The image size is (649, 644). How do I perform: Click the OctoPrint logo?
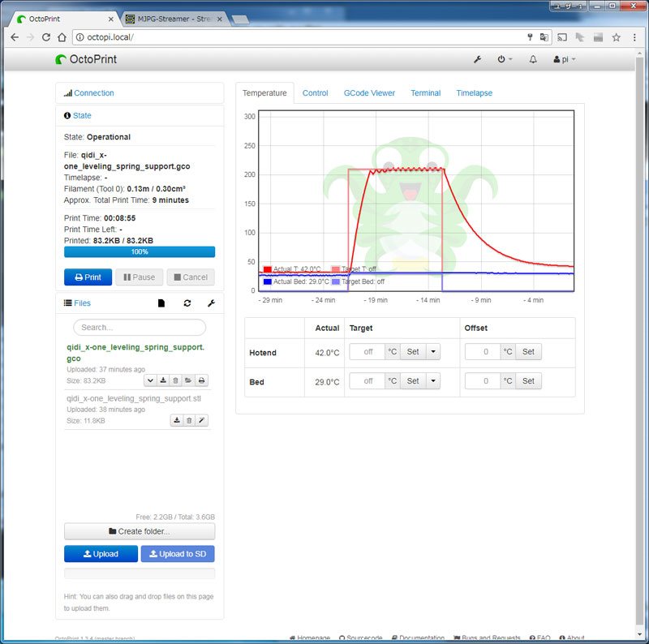coord(86,59)
